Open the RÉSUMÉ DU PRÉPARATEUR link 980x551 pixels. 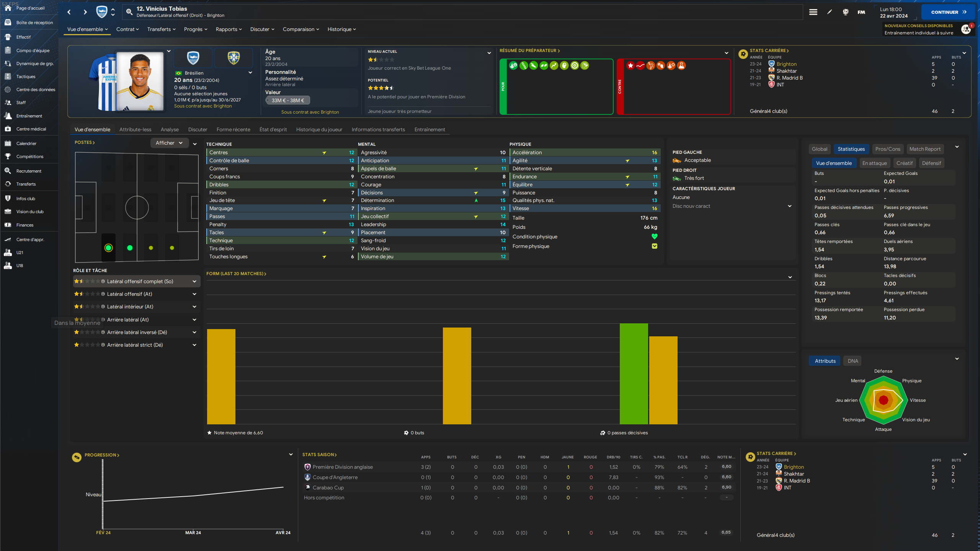529,51
